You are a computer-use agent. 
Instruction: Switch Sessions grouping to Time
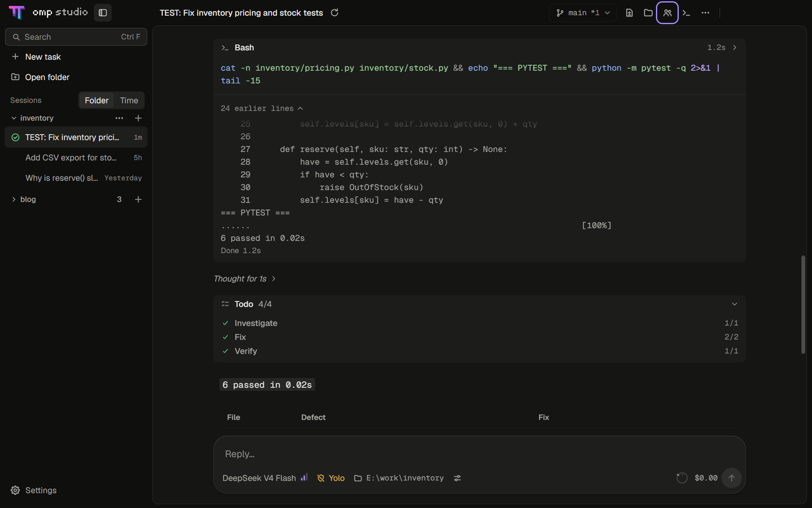click(x=129, y=100)
